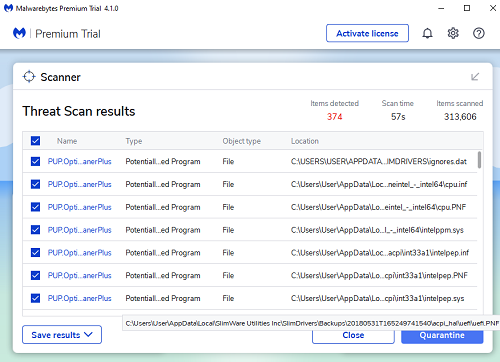500x362 pixels.
Task: Click the File object type in ignores.dat row
Action: tap(228, 161)
